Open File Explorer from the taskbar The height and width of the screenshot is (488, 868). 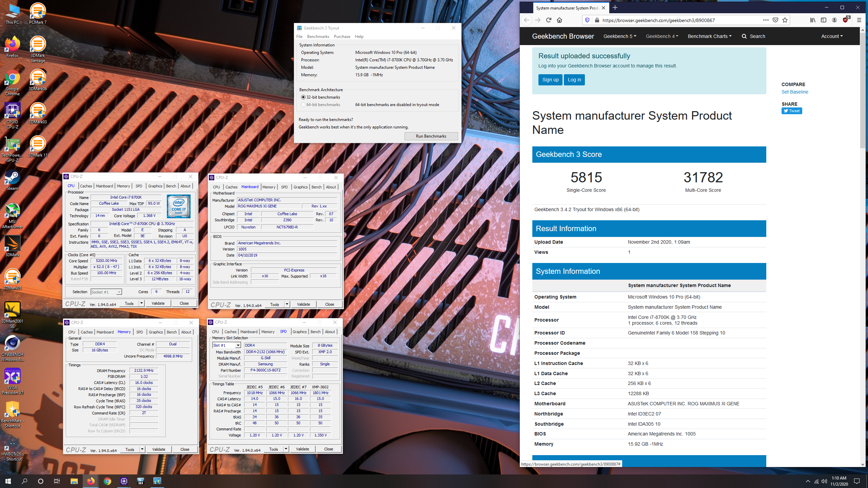[x=74, y=481]
